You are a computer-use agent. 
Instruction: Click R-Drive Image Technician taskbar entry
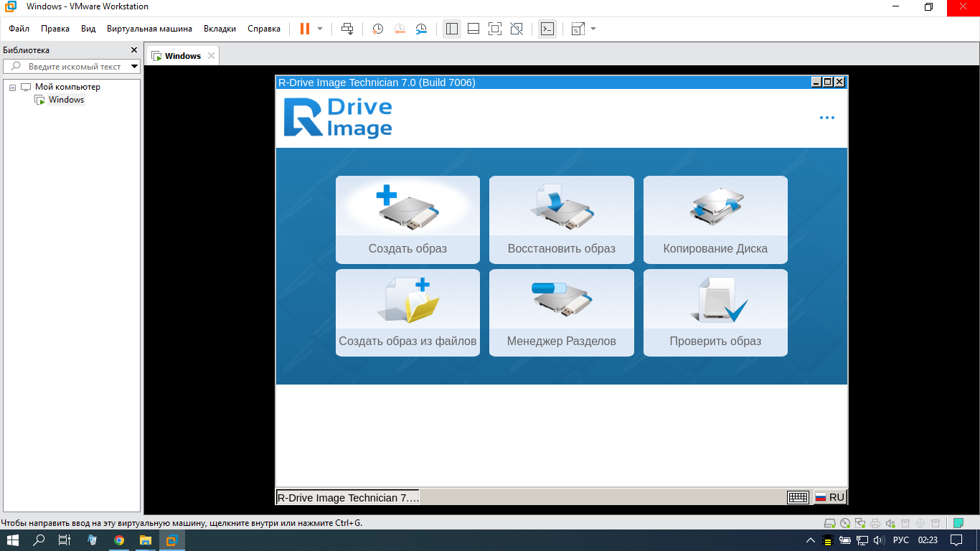pyautogui.click(x=348, y=497)
